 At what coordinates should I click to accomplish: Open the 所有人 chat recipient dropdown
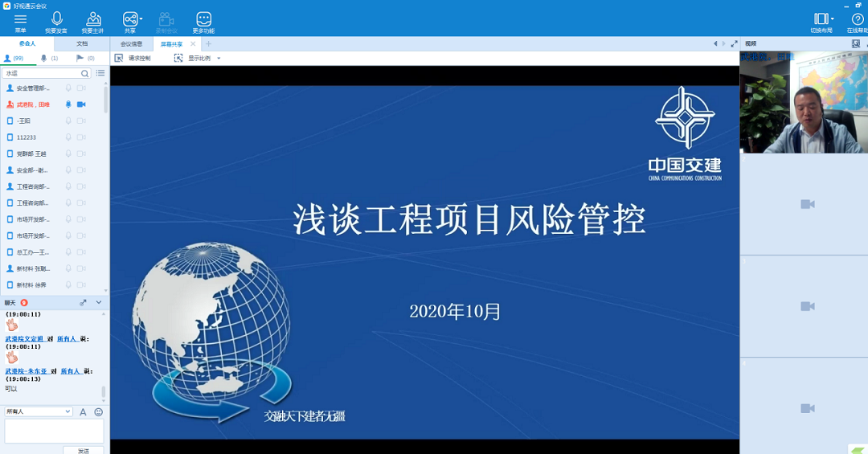coord(39,411)
